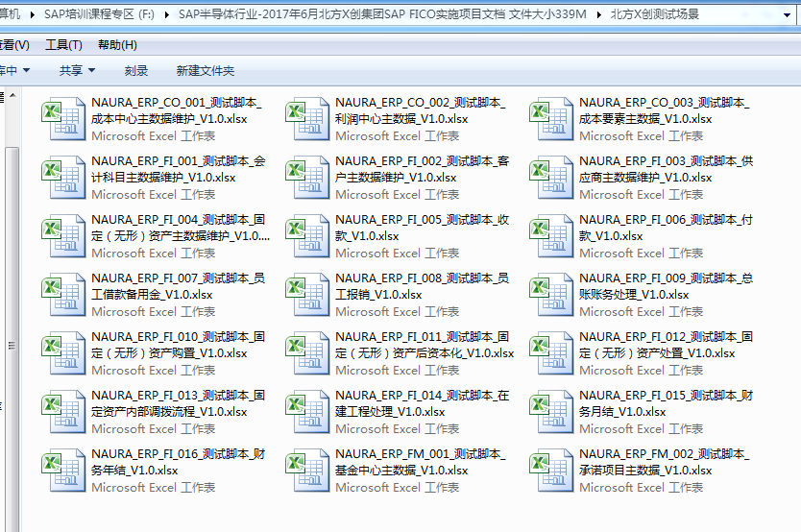
Task: Click 北方X创测试场景 breadcrumb segment
Action: pyautogui.click(x=654, y=14)
